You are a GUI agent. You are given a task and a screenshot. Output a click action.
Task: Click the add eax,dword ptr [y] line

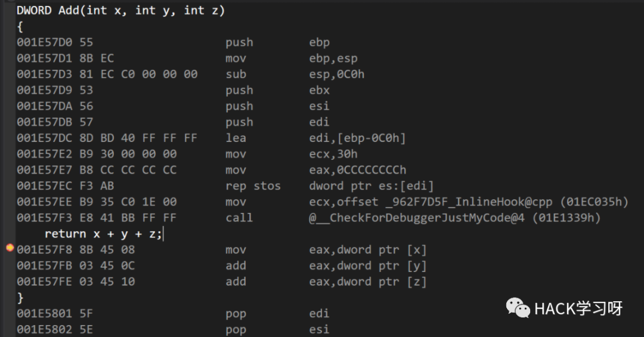tap(222, 266)
